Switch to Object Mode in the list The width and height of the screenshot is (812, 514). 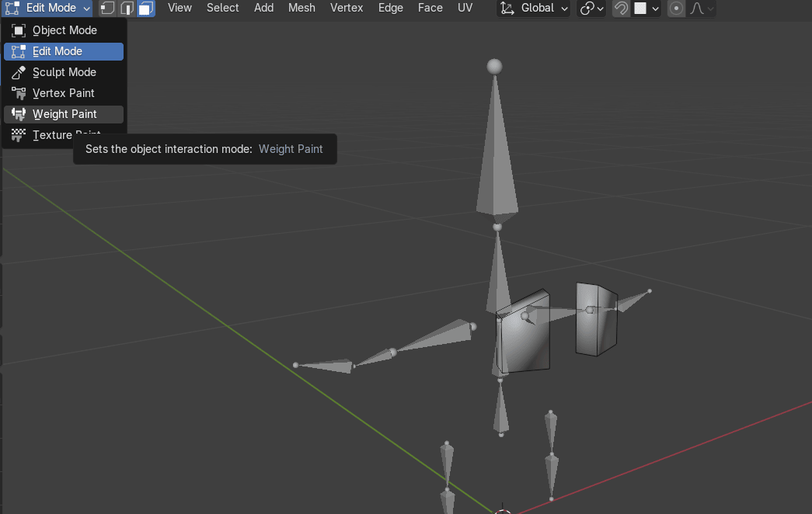click(64, 30)
